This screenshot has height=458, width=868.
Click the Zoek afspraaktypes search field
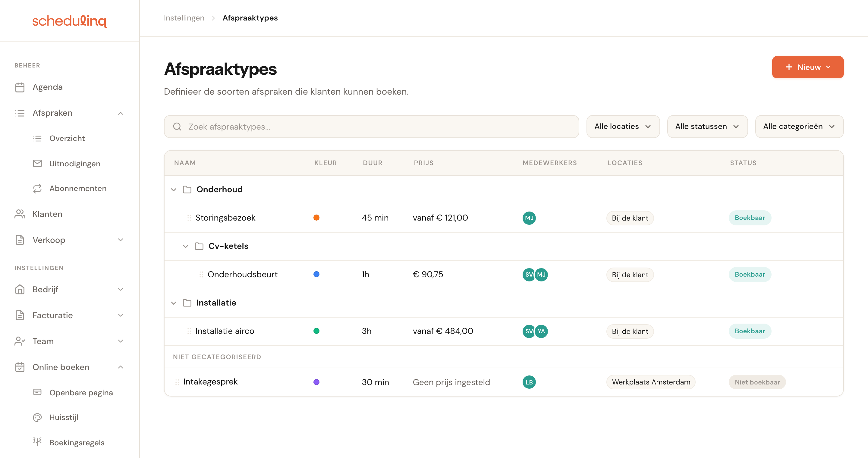point(371,127)
